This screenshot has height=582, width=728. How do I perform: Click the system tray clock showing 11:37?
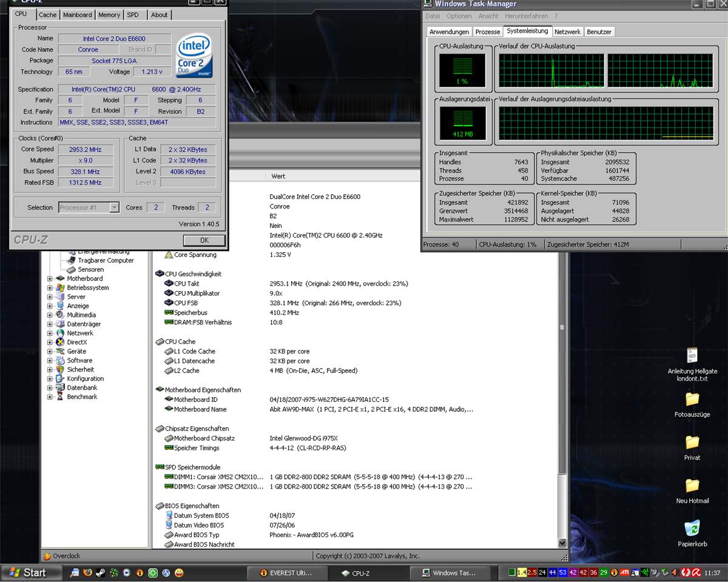pyautogui.click(x=713, y=573)
